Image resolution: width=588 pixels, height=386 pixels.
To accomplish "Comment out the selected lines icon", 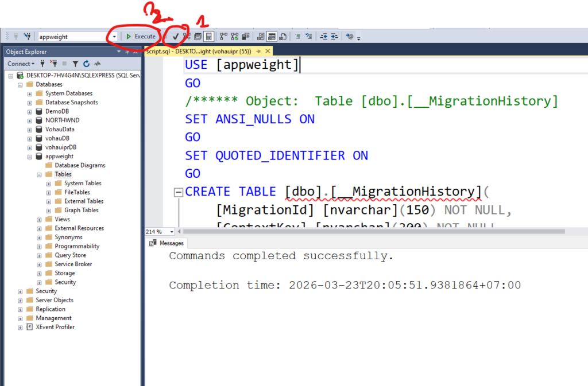I will tap(297, 36).
